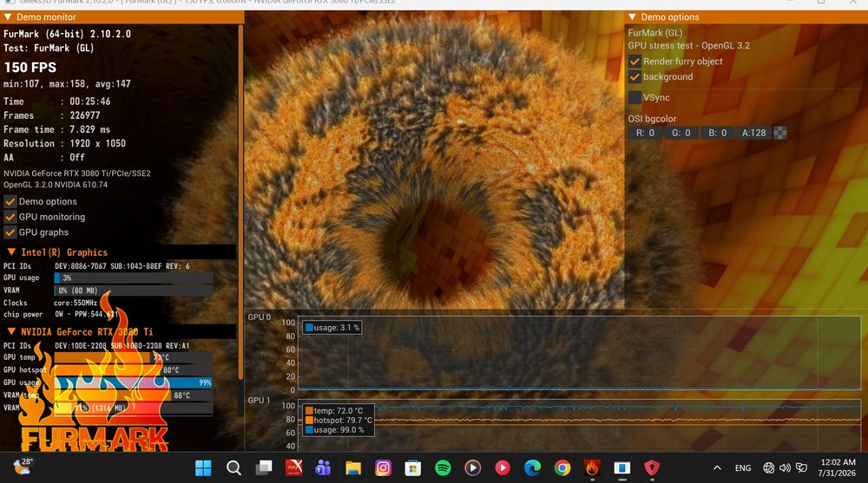This screenshot has height=483, width=868.
Task: Open the OSI bgcolor checkered swatch
Action: click(x=780, y=133)
